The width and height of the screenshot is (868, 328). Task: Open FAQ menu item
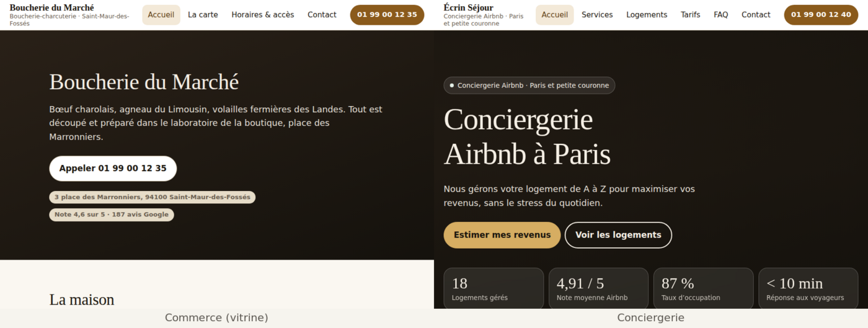tap(721, 15)
